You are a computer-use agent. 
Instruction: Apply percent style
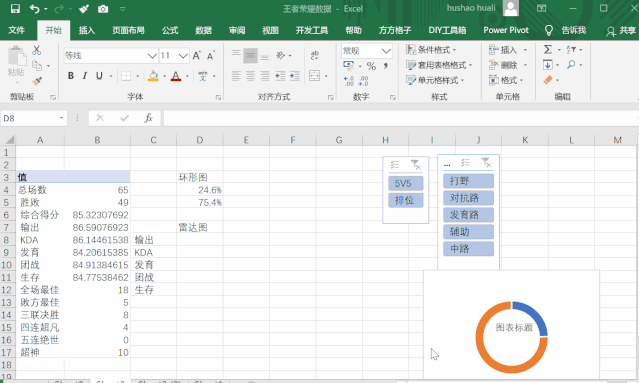[x=371, y=66]
